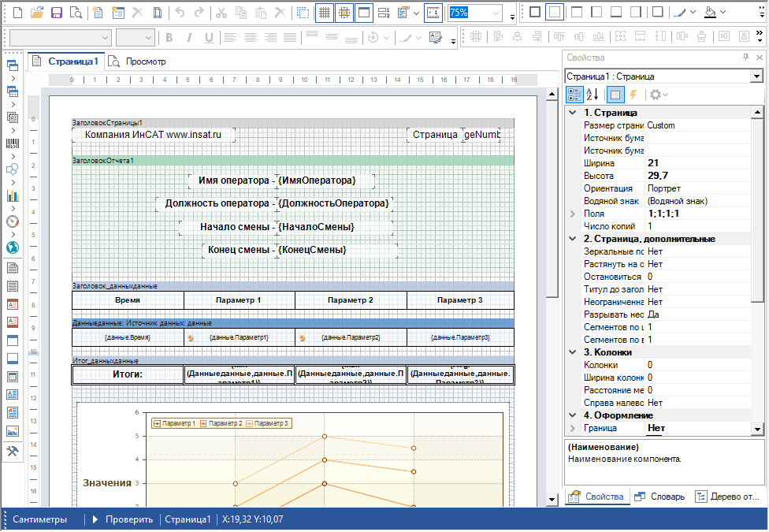Image resolution: width=769 pixels, height=532 pixels.
Task: Toggle border shadow button
Action: pyautogui.click(x=658, y=12)
